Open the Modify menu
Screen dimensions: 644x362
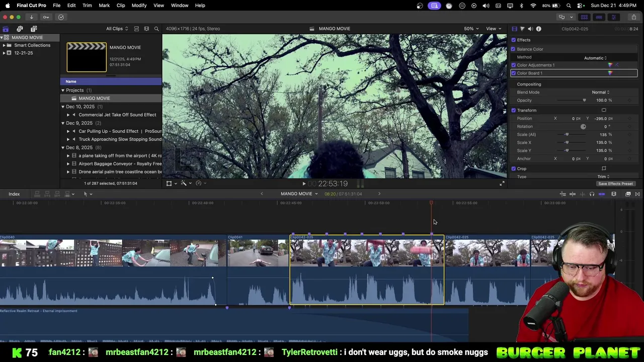click(x=139, y=5)
